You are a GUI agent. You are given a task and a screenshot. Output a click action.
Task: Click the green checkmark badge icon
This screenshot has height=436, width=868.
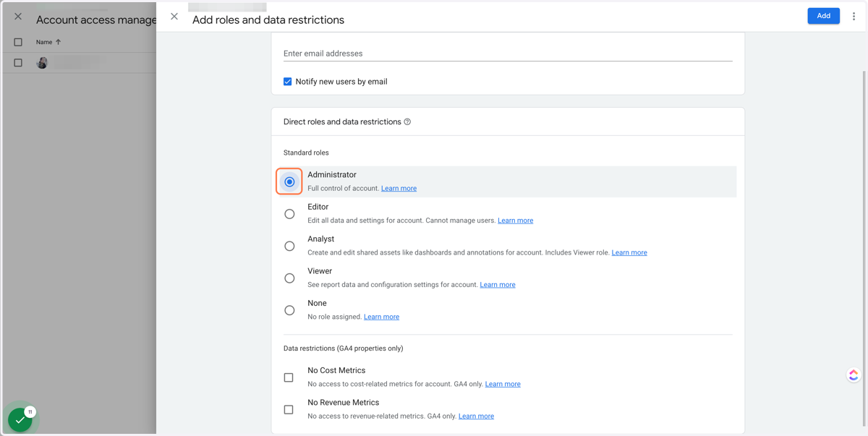tap(20, 419)
